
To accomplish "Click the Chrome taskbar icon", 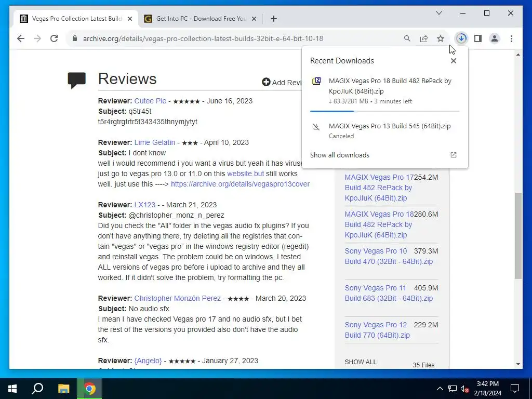I will pos(89,389).
